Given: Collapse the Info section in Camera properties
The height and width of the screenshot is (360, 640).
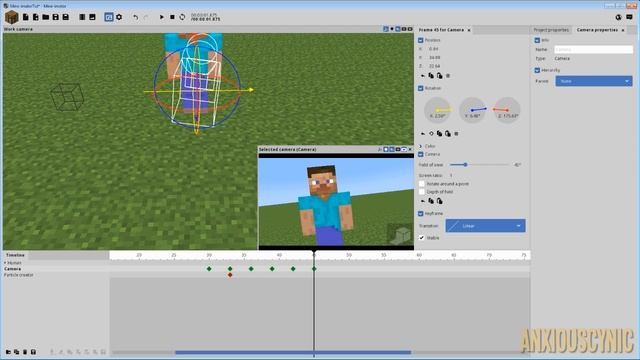Looking at the screenshot, I should 537,40.
